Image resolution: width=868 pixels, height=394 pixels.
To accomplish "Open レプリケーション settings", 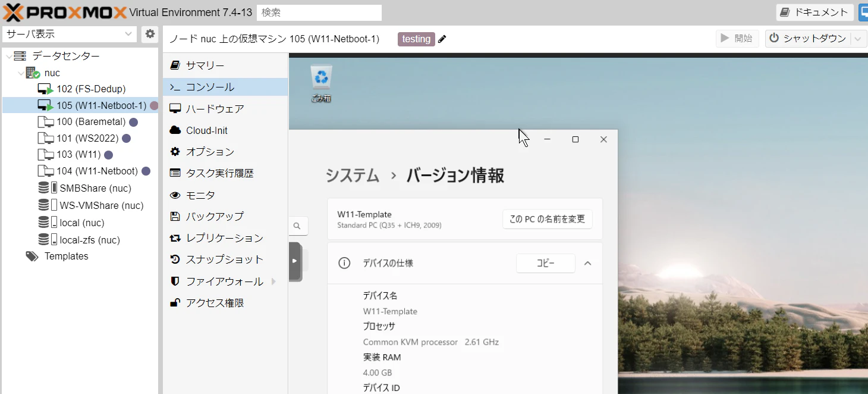I will 225,238.
